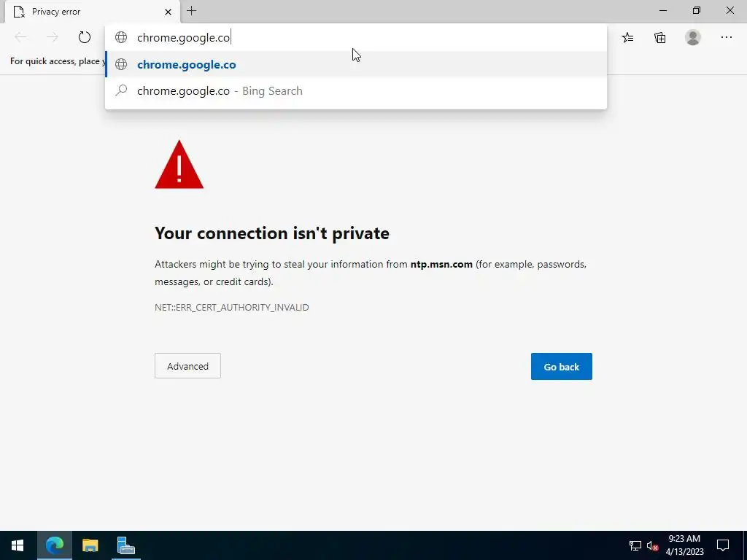Screen dimensions: 747x560
Task: Open Server Manager taskbar icon
Action: pyautogui.click(x=125, y=545)
